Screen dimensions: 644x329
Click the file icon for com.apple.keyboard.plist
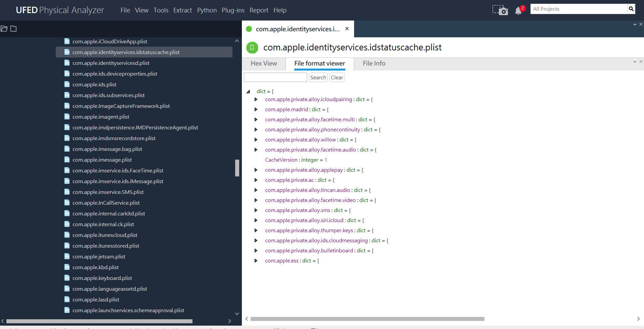coord(67,278)
